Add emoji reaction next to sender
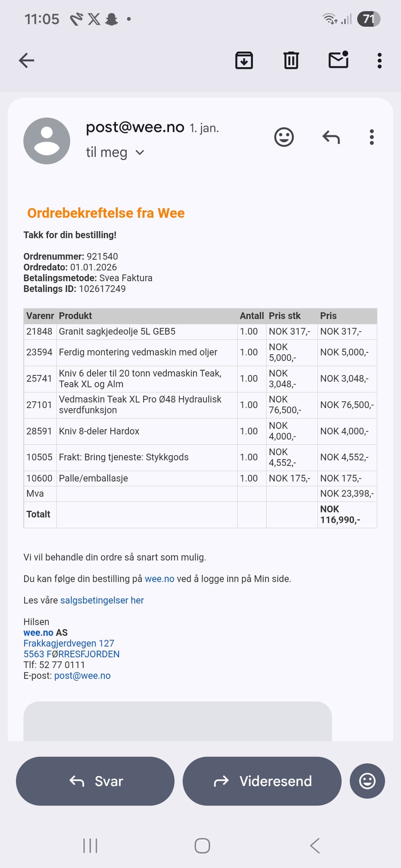 (x=284, y=137)
